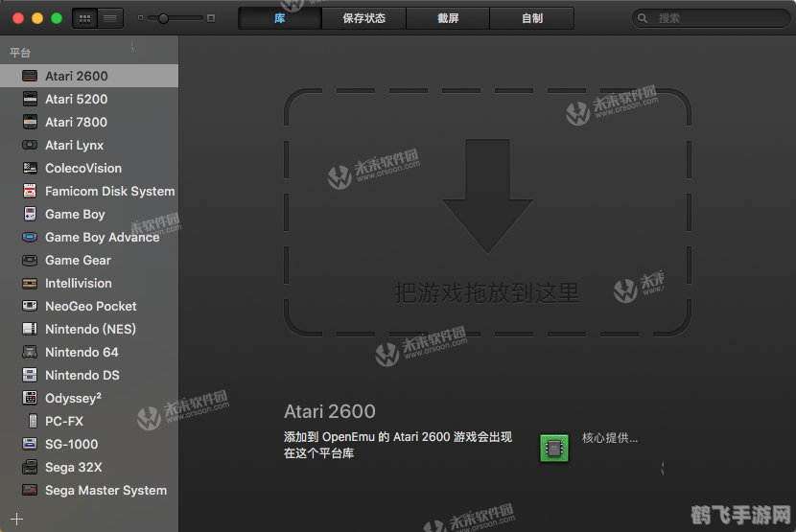The image size is (796, 532).
Task: Select Intellivision platform label
Action: click(x=79, y=284)
